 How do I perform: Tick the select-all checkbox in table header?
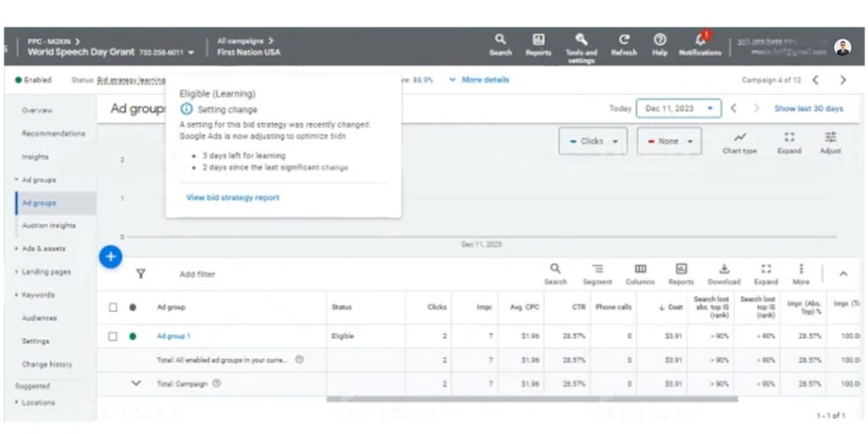(113, 307)
